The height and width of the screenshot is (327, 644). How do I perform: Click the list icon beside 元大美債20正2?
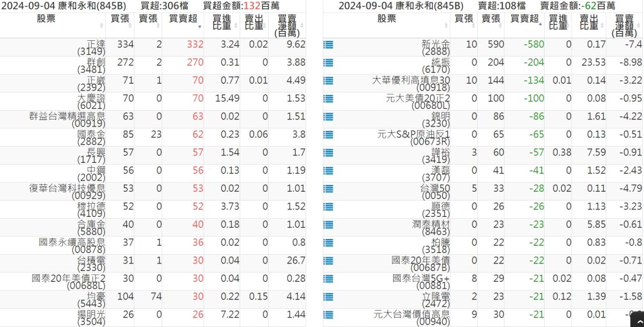(328, 99)
